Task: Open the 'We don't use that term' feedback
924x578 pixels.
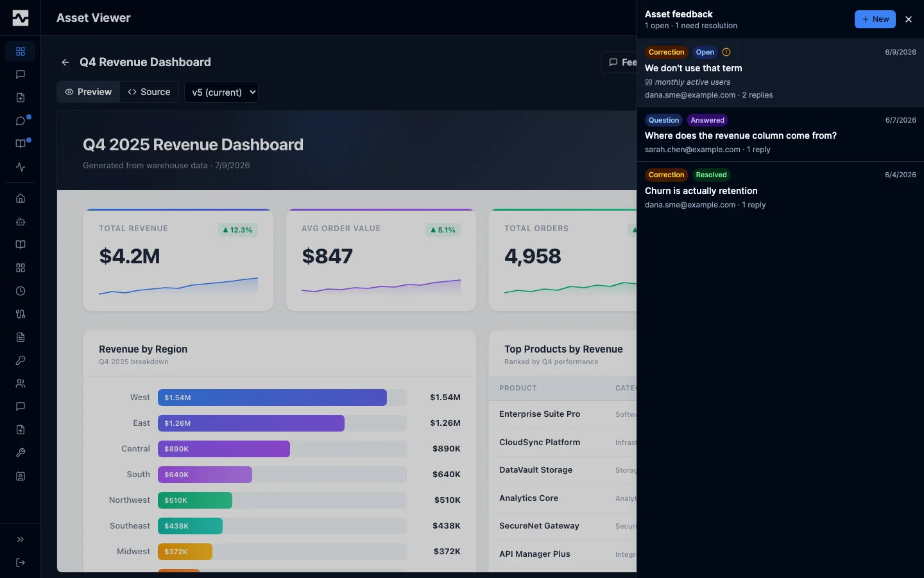Action: (780, 73)
